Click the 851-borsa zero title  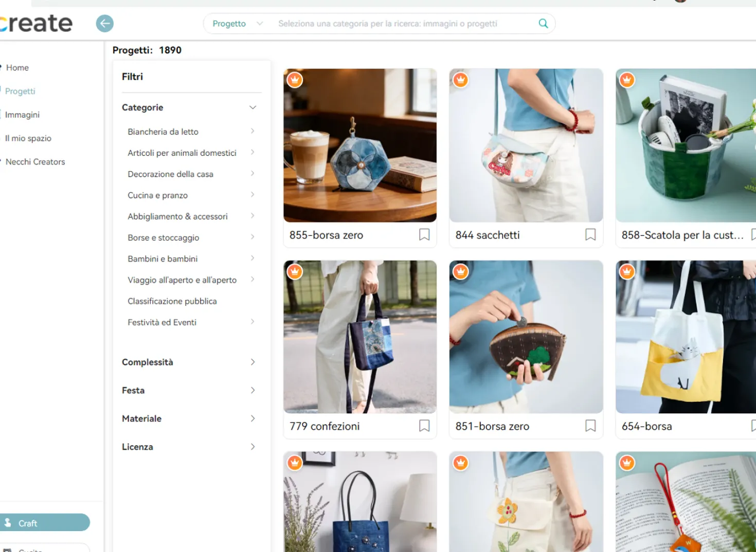[492, 426]
